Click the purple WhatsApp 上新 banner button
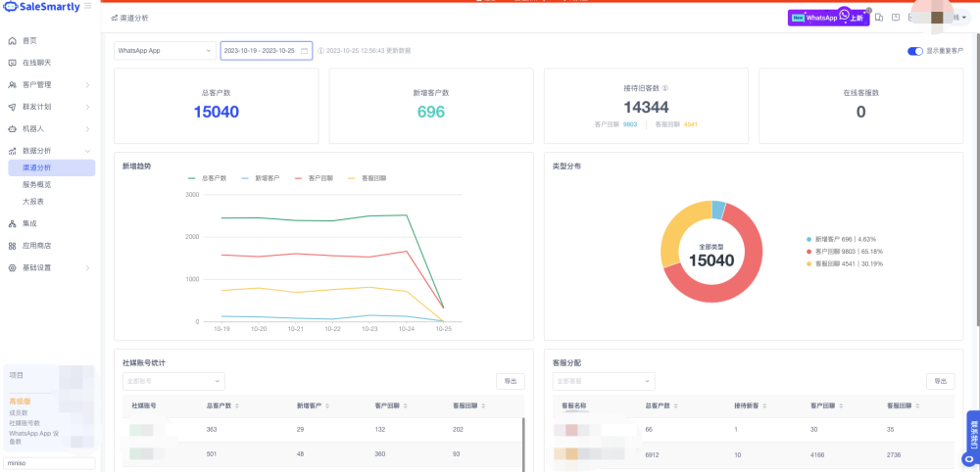Screen dimensions: 980x472 (x=828, y=18)
